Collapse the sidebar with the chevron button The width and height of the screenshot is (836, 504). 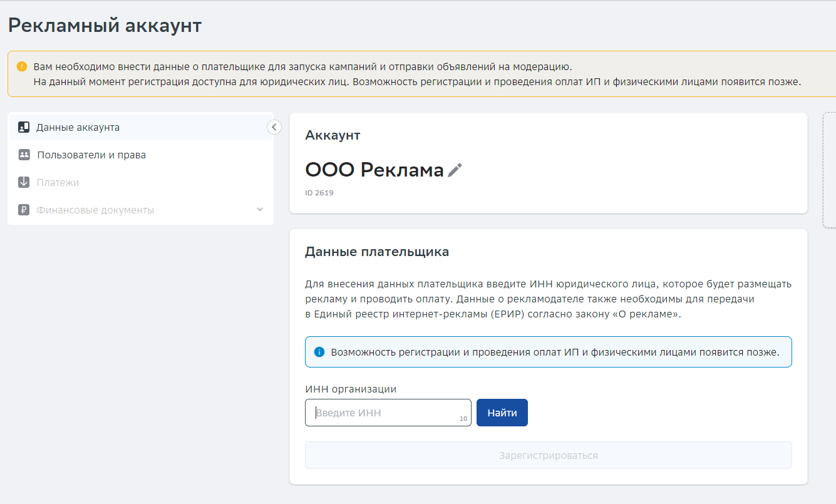274,127
